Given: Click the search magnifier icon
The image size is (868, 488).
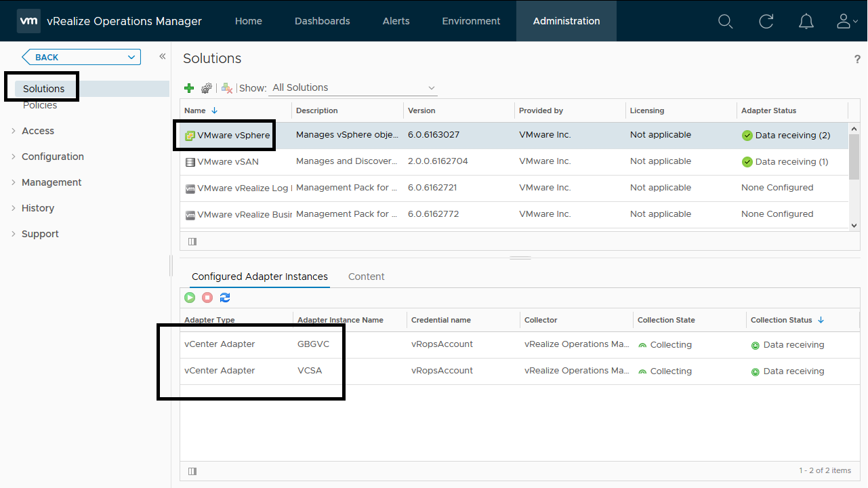Looking at the screenshot, I should coord(726,22).
